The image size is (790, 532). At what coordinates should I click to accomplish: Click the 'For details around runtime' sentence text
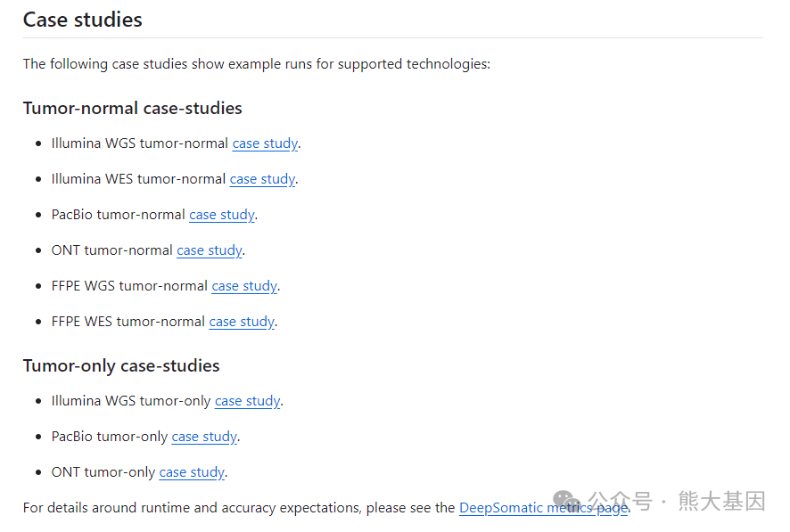[239, 508]
